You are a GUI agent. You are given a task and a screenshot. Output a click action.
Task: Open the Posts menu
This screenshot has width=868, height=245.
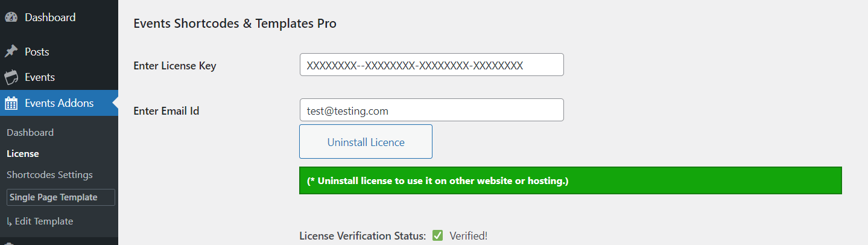click(x=37, y=52)
